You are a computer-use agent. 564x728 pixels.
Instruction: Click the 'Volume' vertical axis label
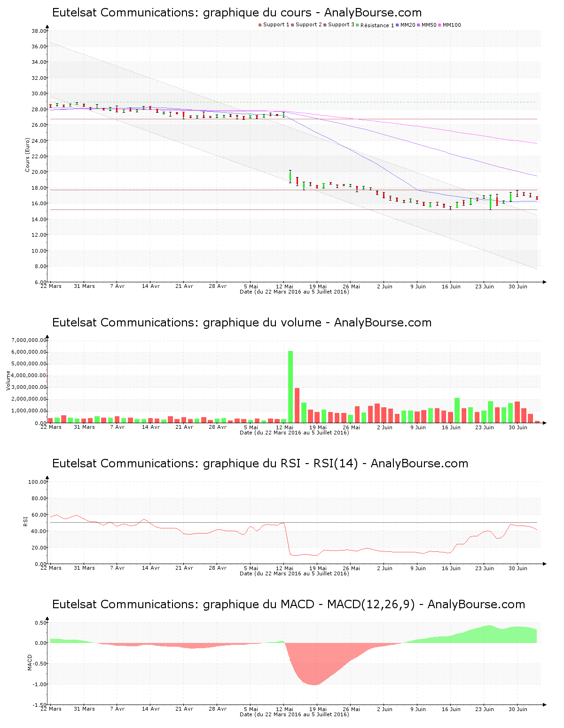[x=8, y=380]
